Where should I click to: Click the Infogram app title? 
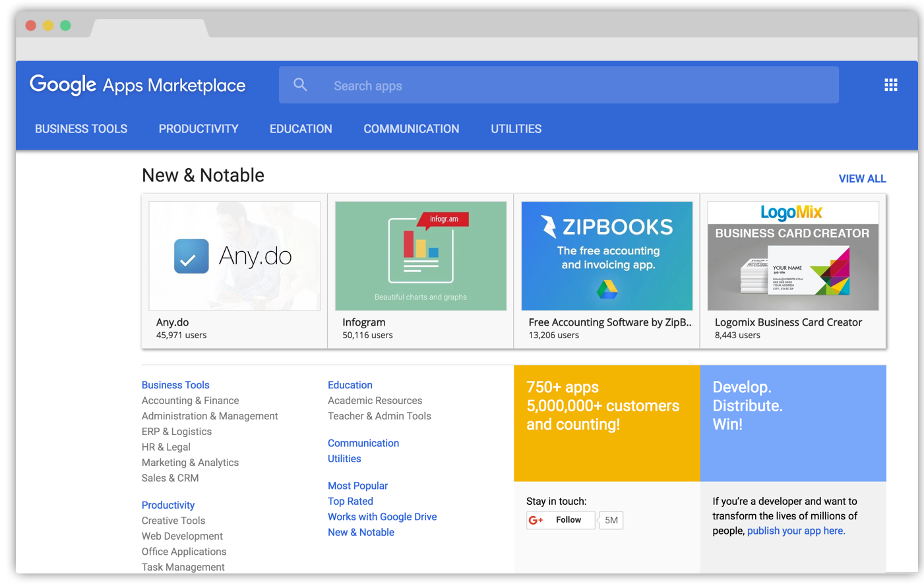click(363, 322)
